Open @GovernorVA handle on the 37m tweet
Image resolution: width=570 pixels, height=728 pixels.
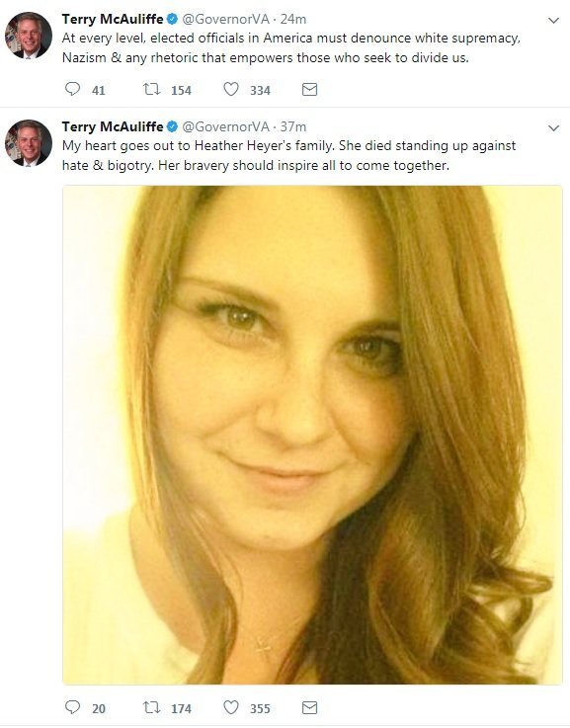(225, 126)
